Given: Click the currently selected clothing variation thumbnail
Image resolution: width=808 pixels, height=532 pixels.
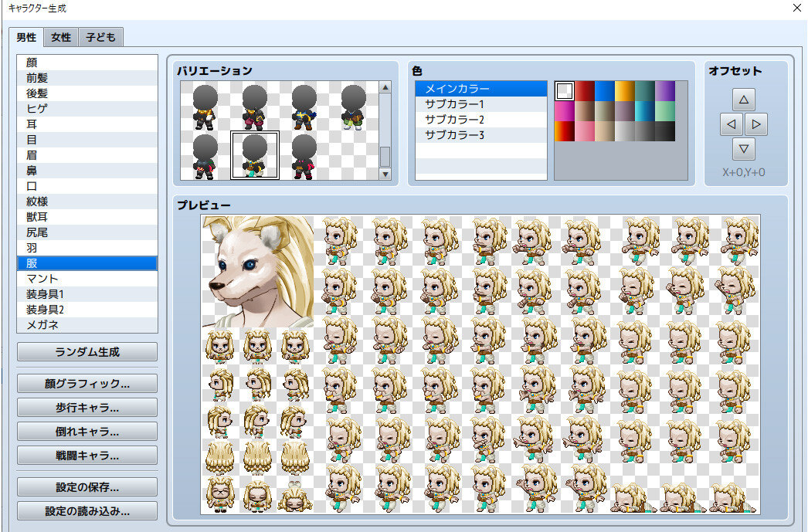Looking at the screenshot, I should 255,155.
